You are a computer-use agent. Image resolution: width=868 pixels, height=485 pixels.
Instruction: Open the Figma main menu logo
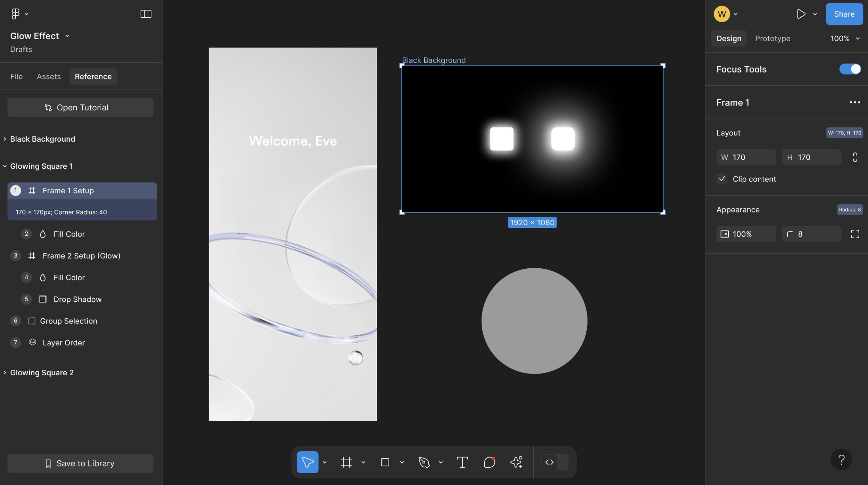pyautogui.click(x=15, y=14)
